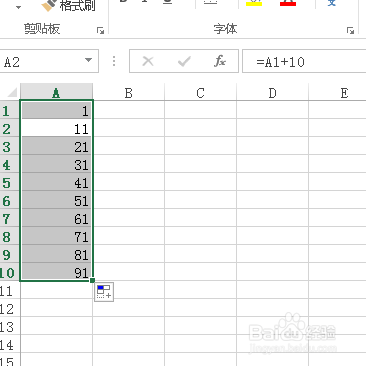Viewport: 366px width, 366px height.
Task: Select row 9 header
Action: (10, 255)
